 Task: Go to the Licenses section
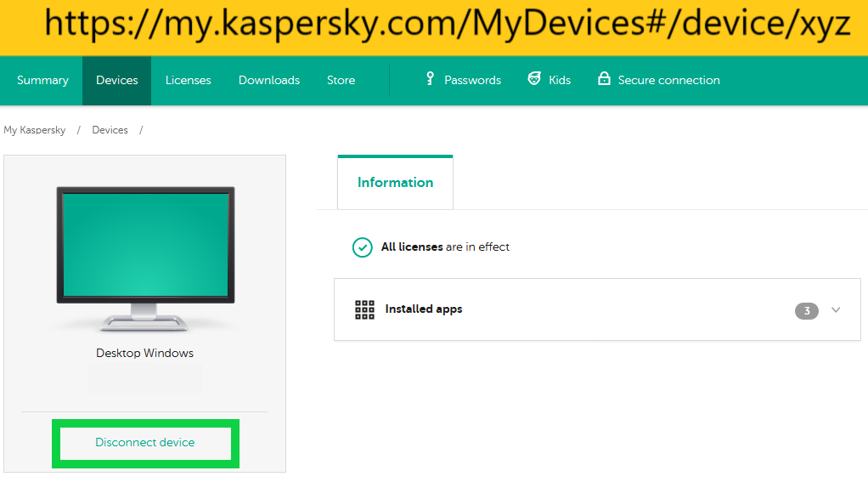point(189,80)
